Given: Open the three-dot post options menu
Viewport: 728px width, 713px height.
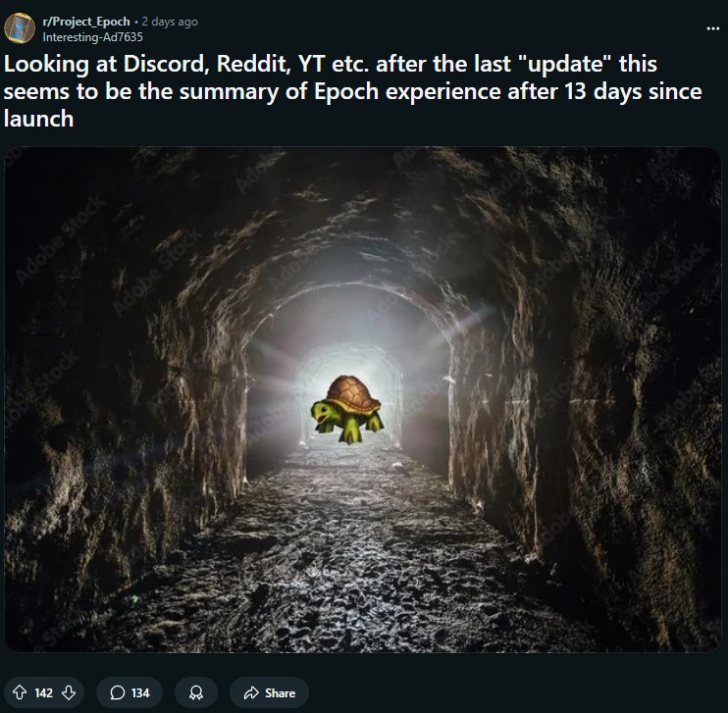Looking at the screenshot, I should pos(712,28).
